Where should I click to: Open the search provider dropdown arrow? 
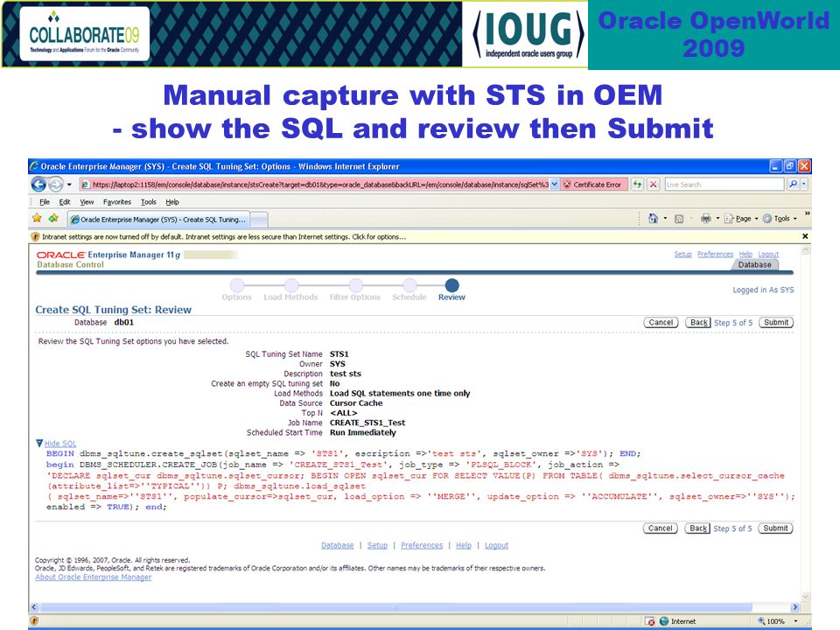pos(804,185)
